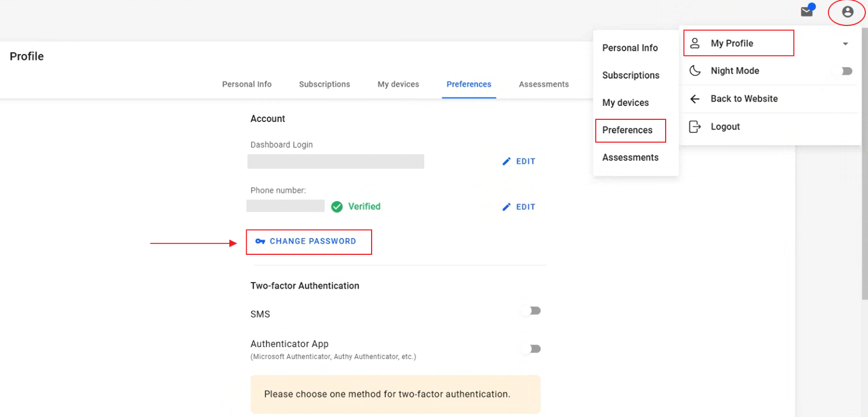The image size is (868, 417).
Task: Click the back arrow icon for website
Action: pos(695,99)
